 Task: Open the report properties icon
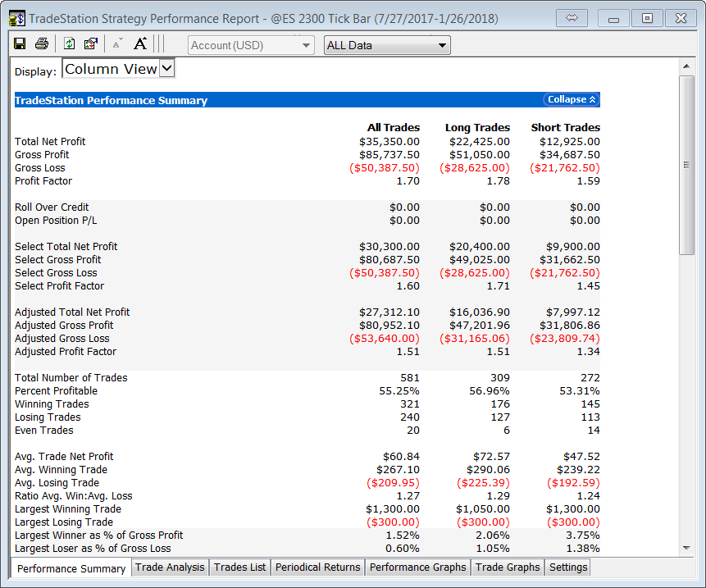point(91,44)
